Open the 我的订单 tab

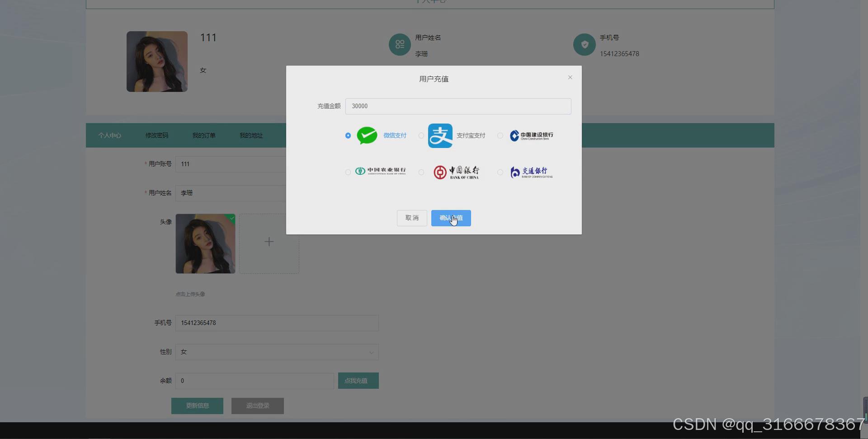coord(204,135)
